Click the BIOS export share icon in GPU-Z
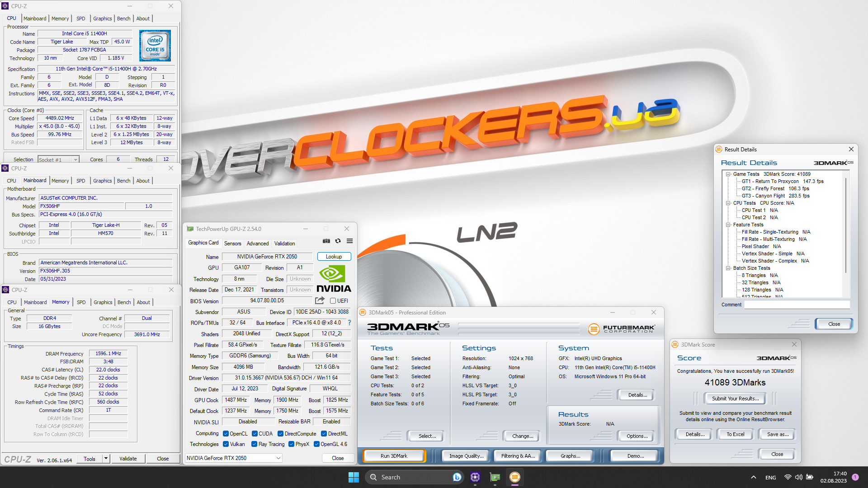Screen dimensions: 868x488 point(320,300)
